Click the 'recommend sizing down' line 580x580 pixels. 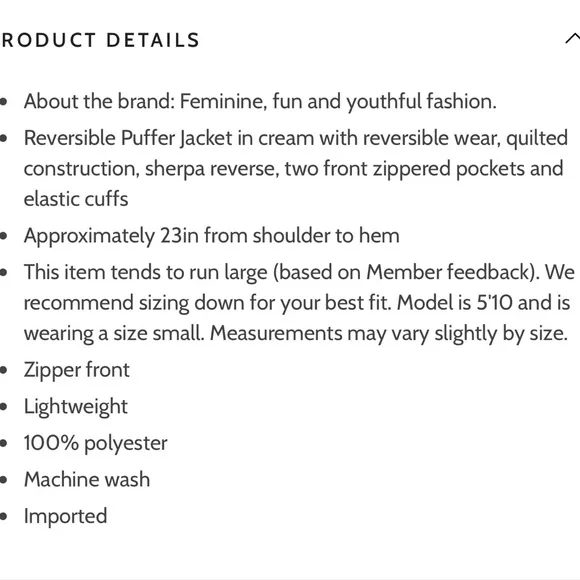click(x=297, y=303)
